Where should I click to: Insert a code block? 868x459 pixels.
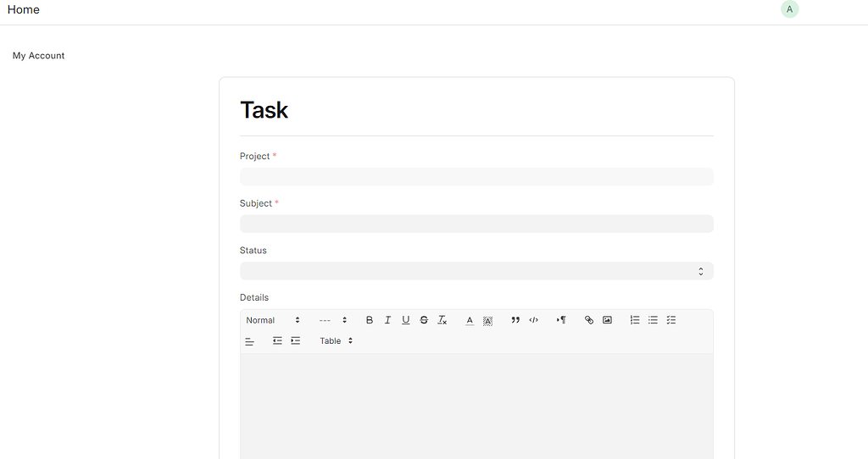534,320
